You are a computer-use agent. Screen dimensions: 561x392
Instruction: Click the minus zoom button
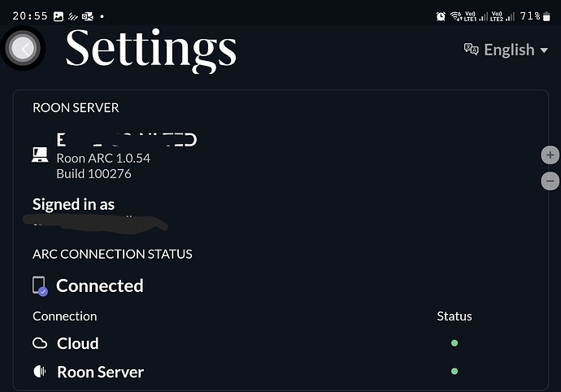[550, 181]
